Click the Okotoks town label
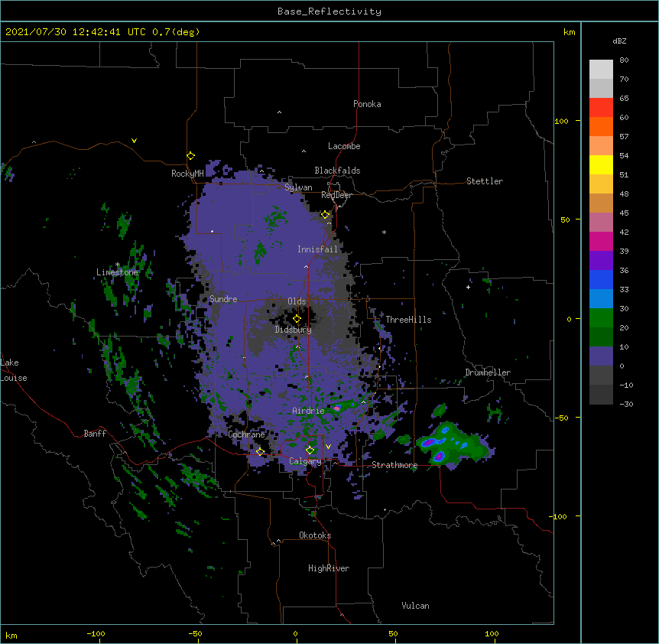The height and width of the screenshot is (644, 659). (x=315, y=535)
